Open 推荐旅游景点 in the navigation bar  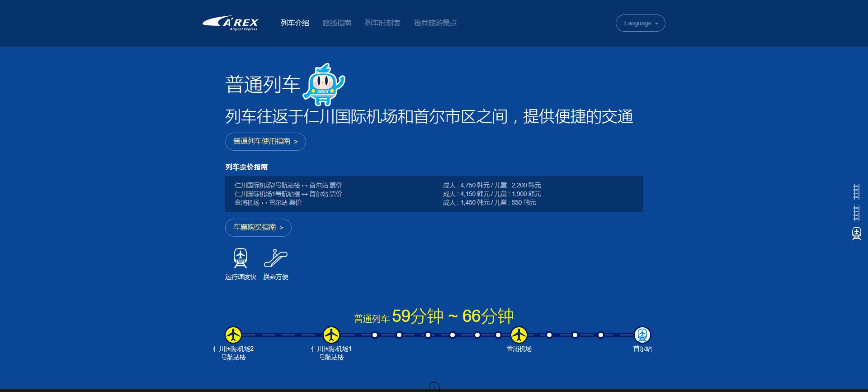point(435,23)
